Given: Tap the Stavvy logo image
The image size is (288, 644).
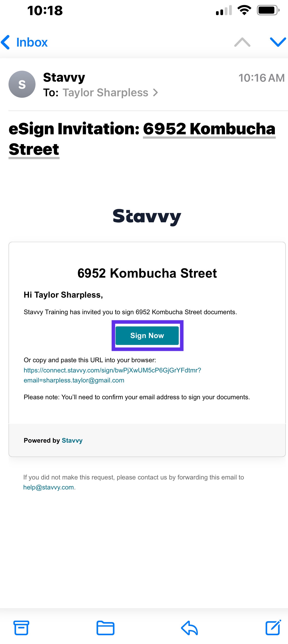Looking at the screenshot, I should pos(147,216).
